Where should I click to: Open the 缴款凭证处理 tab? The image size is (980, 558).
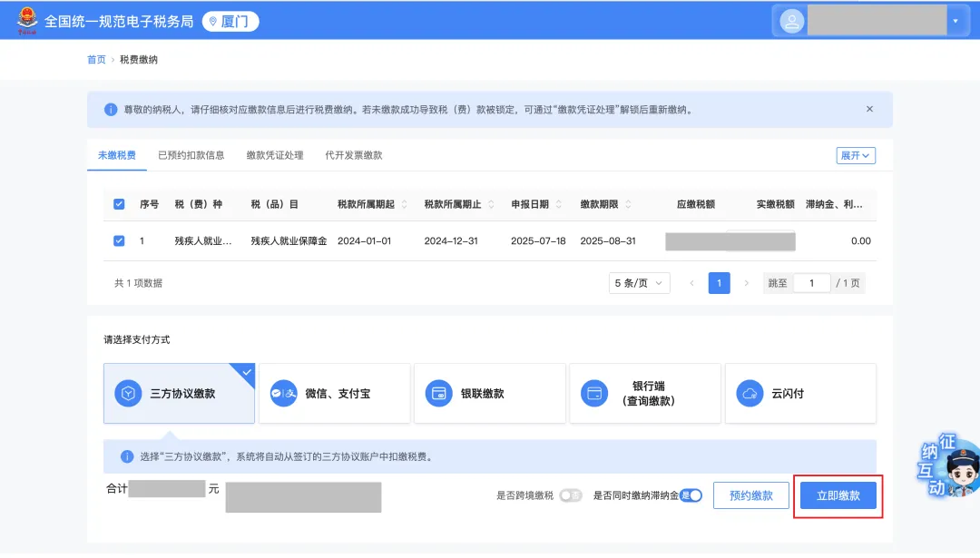(275, 155)
